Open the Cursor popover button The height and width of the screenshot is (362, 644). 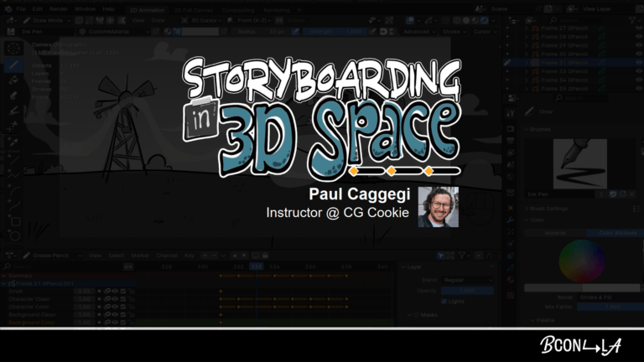point(484,32)
